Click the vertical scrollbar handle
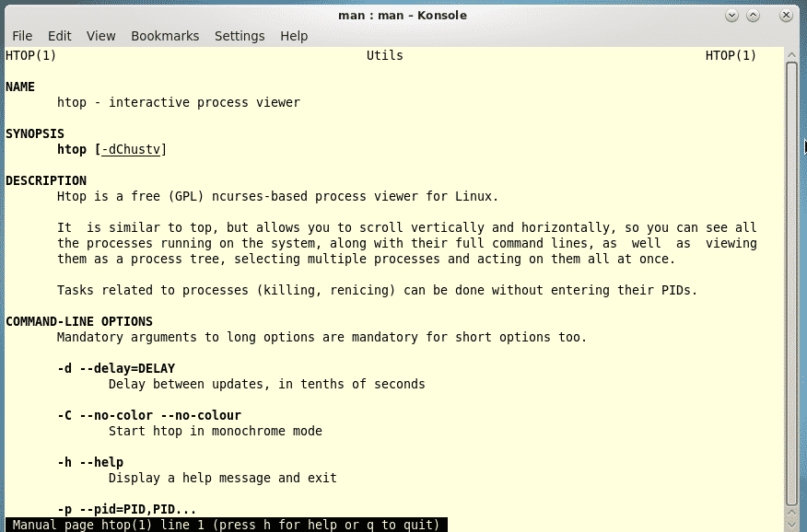The image size is (807, 532). click(x=791, y=283)
